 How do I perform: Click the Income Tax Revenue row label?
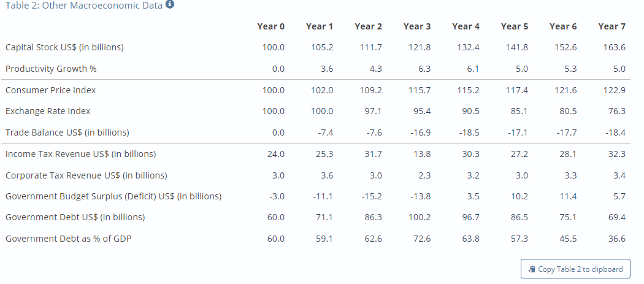point(81,154)
